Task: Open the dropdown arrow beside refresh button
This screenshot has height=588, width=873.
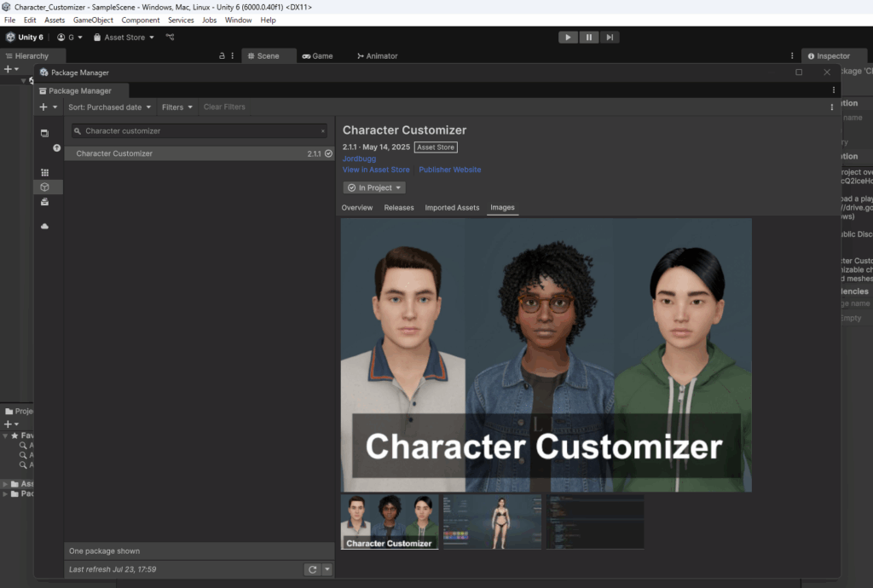Action: coord(327,569)
